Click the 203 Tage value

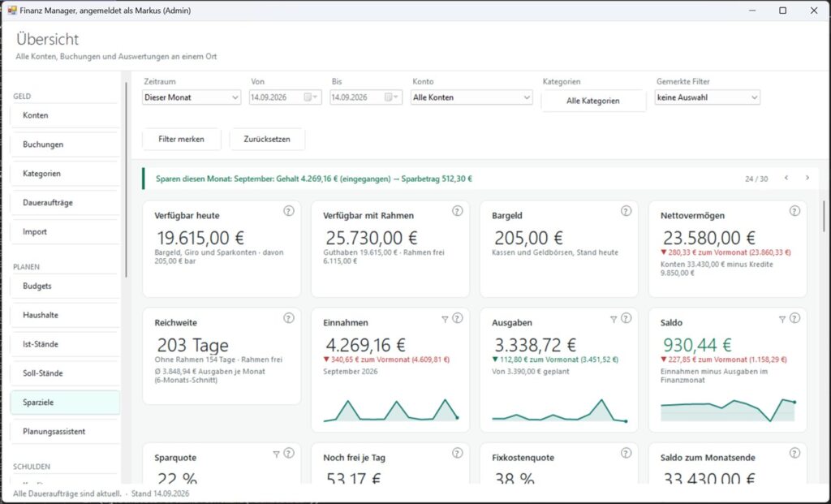tap(192, 345)
